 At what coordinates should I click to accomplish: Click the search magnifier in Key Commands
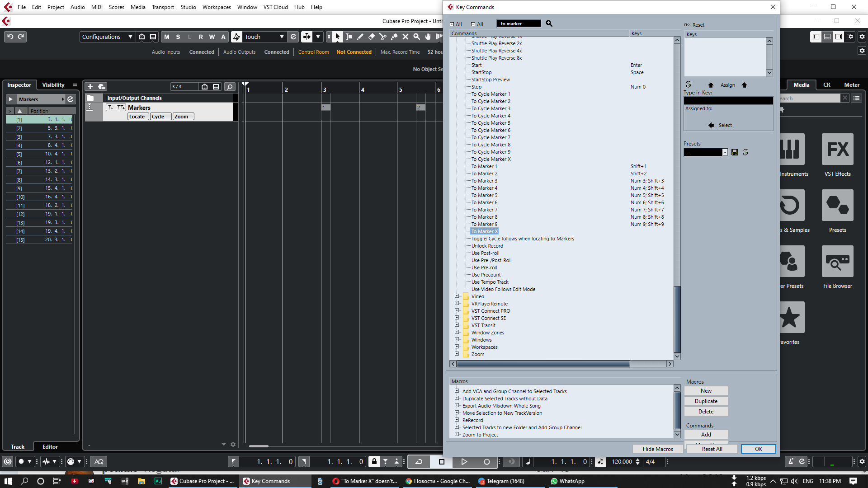[549, 23]
